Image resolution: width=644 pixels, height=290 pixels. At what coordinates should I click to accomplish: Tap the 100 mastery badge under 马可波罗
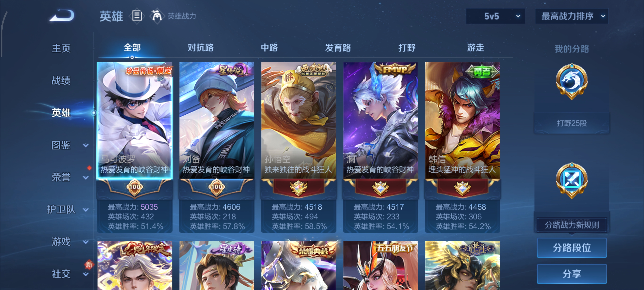pos(135,187)
